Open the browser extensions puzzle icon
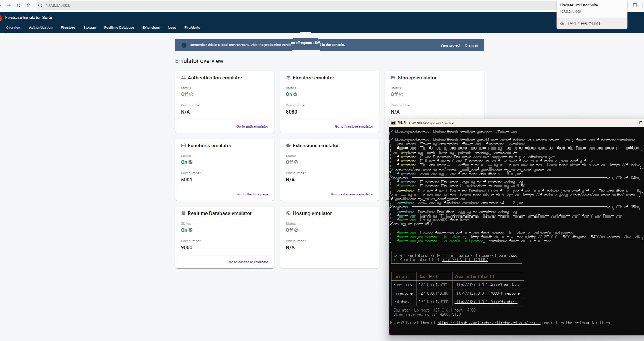This screenshot has height=341, width=644. coord(635,5)
